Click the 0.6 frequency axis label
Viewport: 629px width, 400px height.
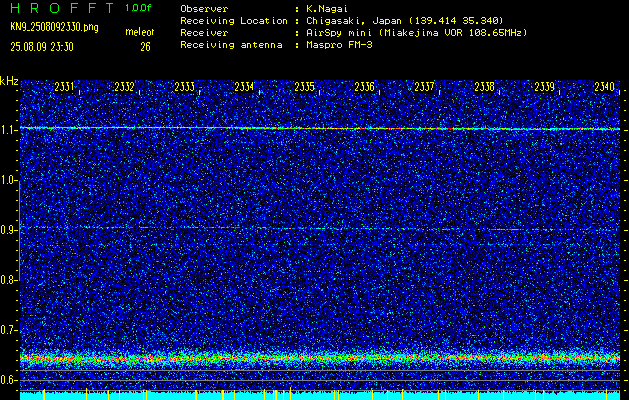(8, 380)
